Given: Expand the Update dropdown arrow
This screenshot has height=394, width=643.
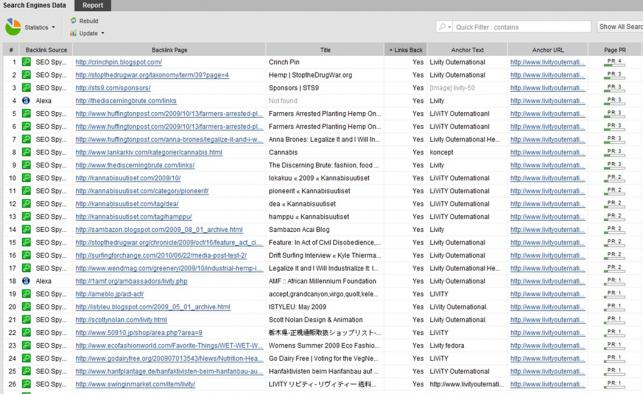Looking at the screenshot, I should (x=103, y=33).
